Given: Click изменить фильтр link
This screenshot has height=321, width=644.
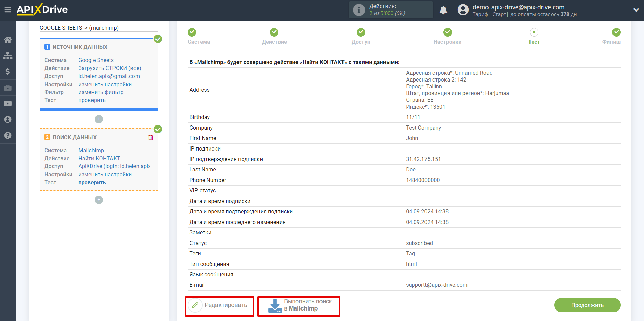Looking at the screenshot, I should [x=101, y=92].
